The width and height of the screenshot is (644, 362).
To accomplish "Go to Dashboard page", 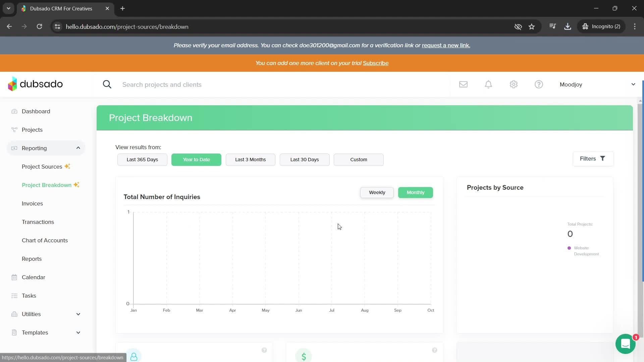I will tap(36, 111).
